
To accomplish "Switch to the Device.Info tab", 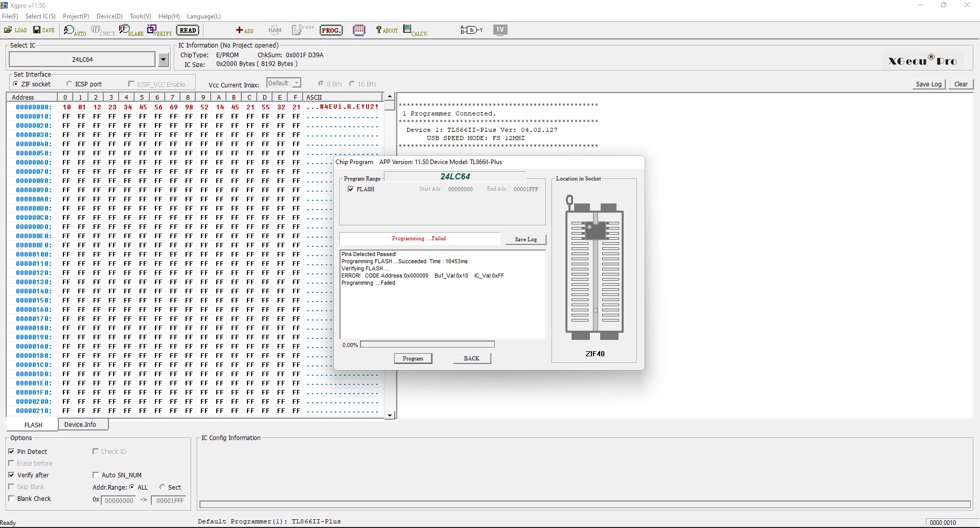I will (x=80, y=425).
